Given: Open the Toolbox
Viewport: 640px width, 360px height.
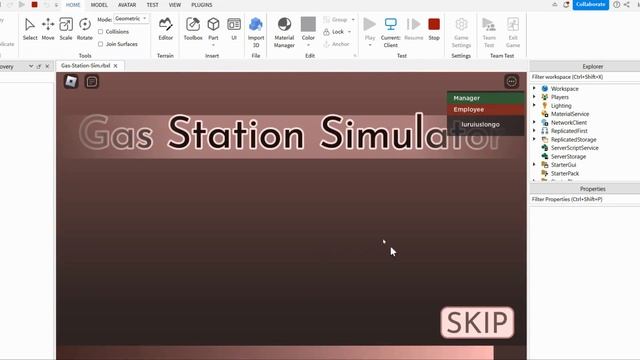Looking at the screenshot, I should pos(193,29).
